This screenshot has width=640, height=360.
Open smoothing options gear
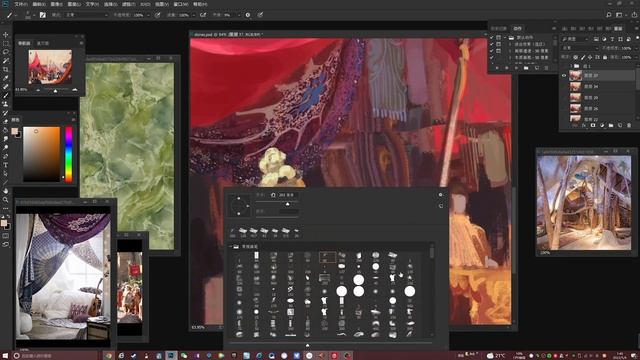pos(248,15)
